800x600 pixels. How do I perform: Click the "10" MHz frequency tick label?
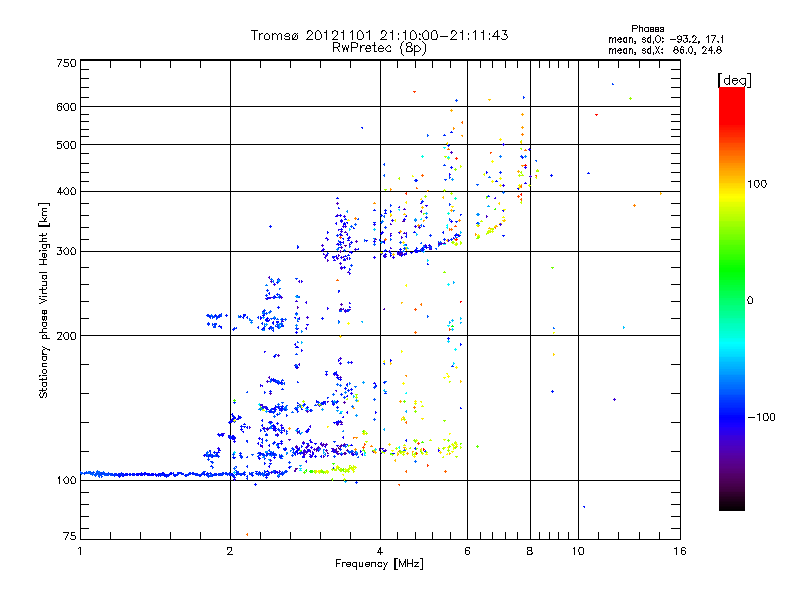578,551
